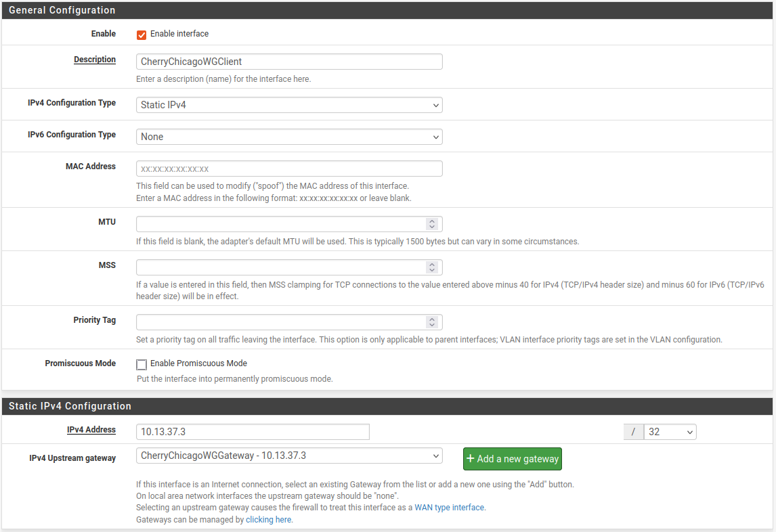Image resolution: width=776 pixels, height=532 pixels.
Task: Enable Promiscuous Mode checkbox
Action: 142,364
